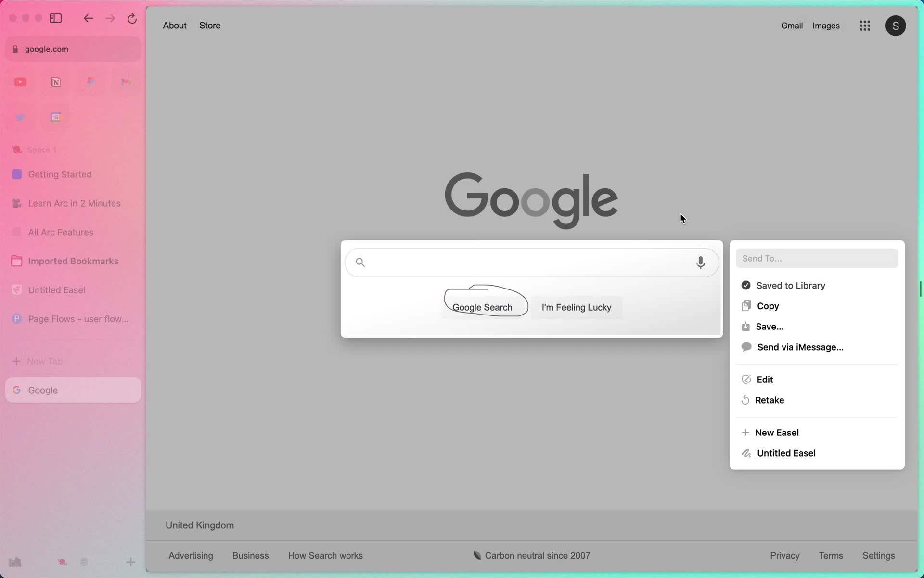Click the Arc stats icon in bottom bar

(x=15, y=561)
